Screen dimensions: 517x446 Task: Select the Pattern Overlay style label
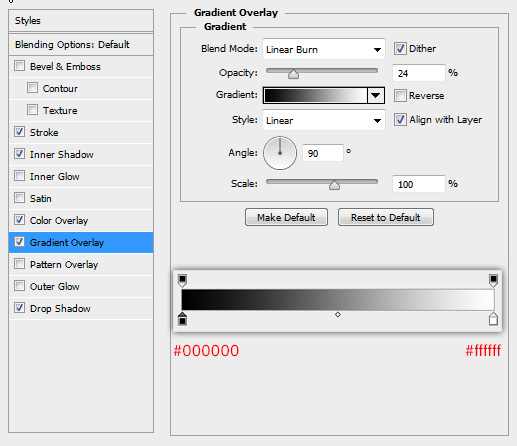pos(64,265)
